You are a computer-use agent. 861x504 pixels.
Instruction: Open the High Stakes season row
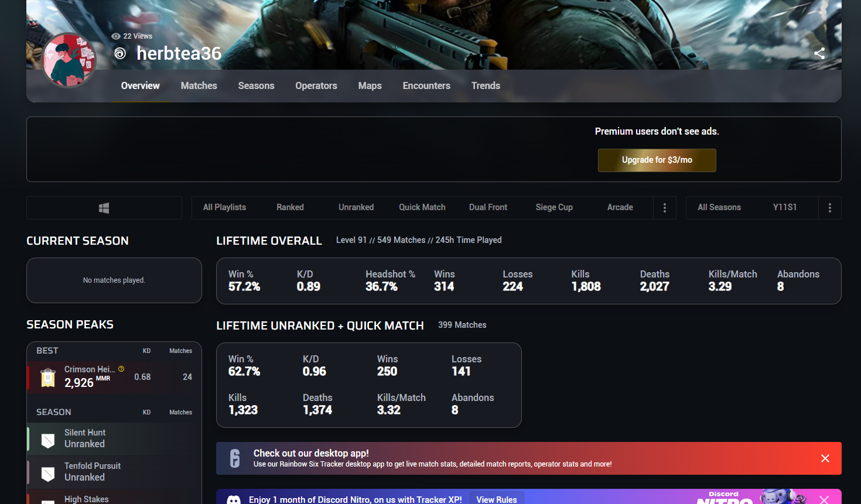[x=114, y=497]
